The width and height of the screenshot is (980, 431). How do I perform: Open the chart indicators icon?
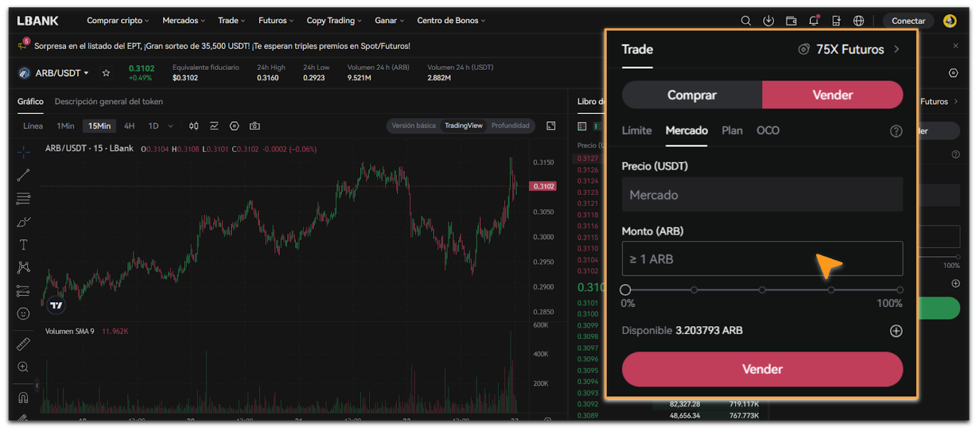214,126
